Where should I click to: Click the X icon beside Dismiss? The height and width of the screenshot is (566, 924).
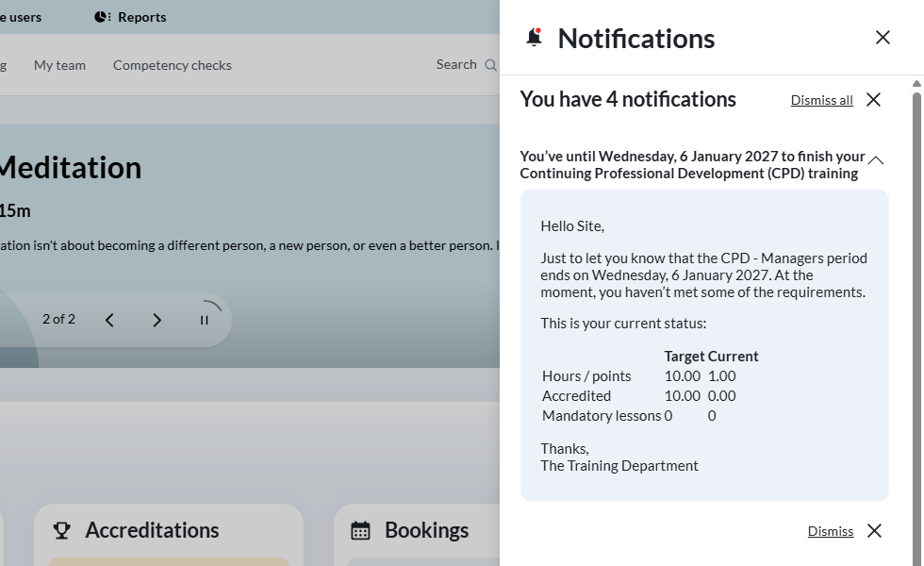874,531
